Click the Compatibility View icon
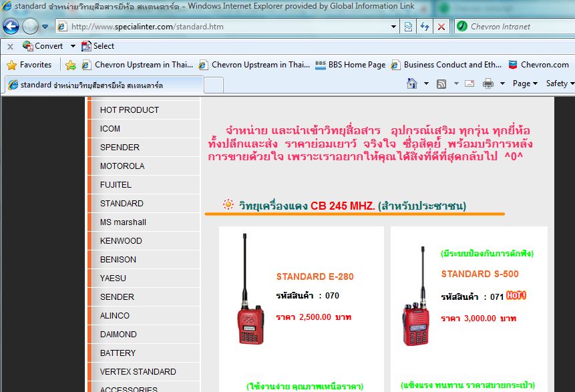This screenshot has height=392, width=575. click(408, 27)
